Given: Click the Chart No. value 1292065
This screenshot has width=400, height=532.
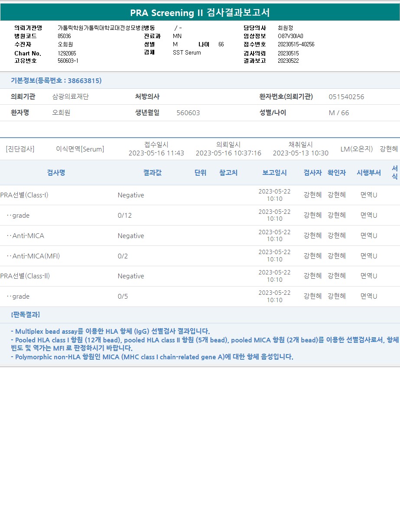Looking at the screenshot, I should coord(67,53).
